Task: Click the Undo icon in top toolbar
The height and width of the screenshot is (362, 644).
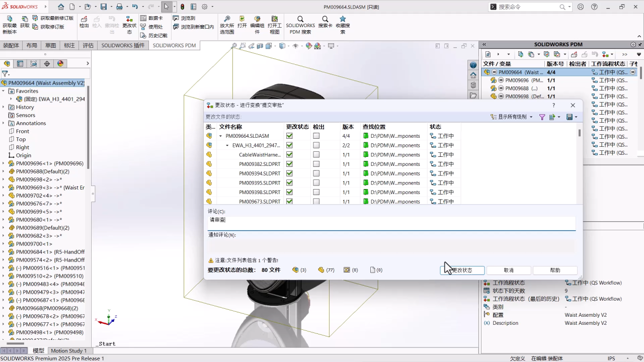Action: pos(135,7)
